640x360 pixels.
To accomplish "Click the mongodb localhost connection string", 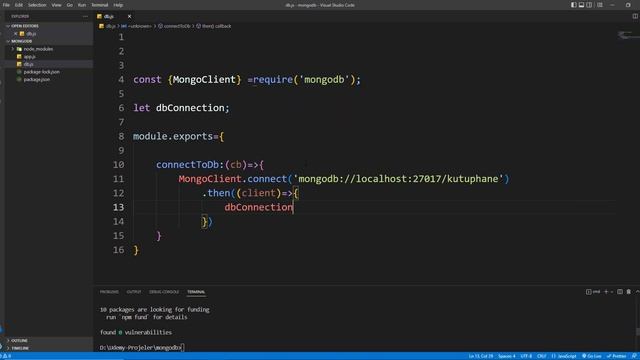I will 398,179.
